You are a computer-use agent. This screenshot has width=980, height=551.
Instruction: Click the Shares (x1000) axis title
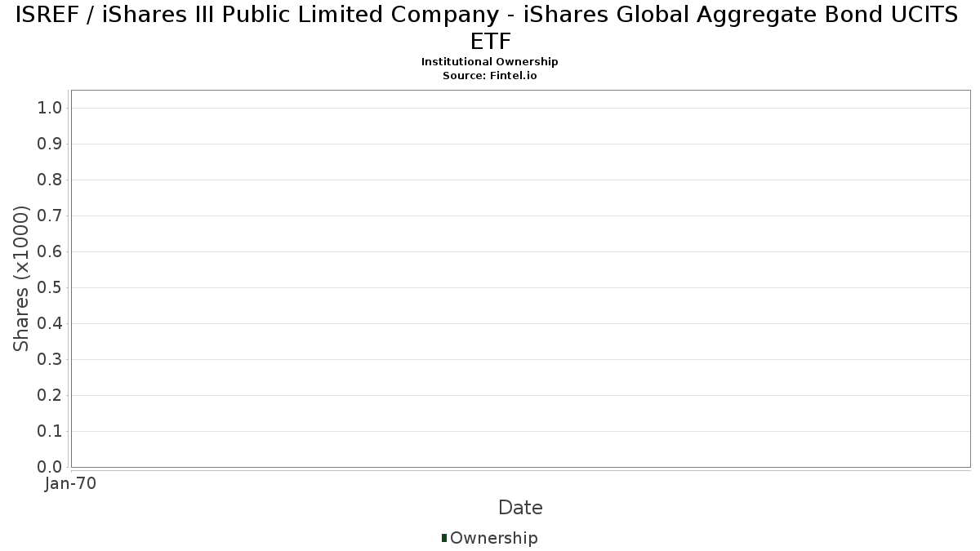22,278
